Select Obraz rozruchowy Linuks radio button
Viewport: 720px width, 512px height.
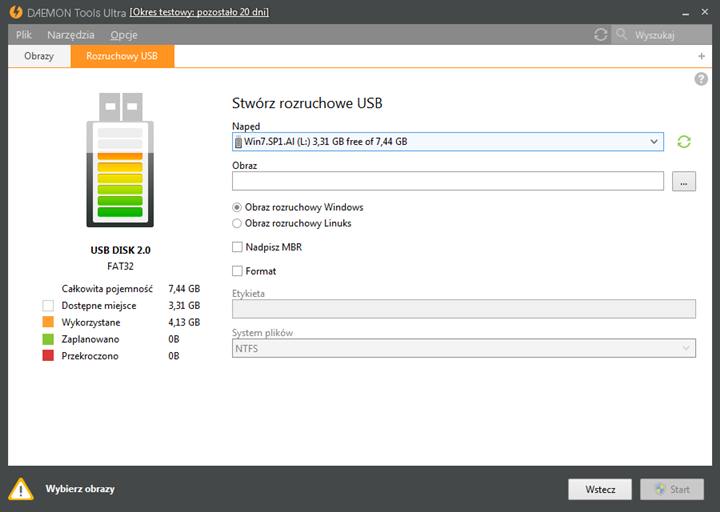[x=237, y=224]
